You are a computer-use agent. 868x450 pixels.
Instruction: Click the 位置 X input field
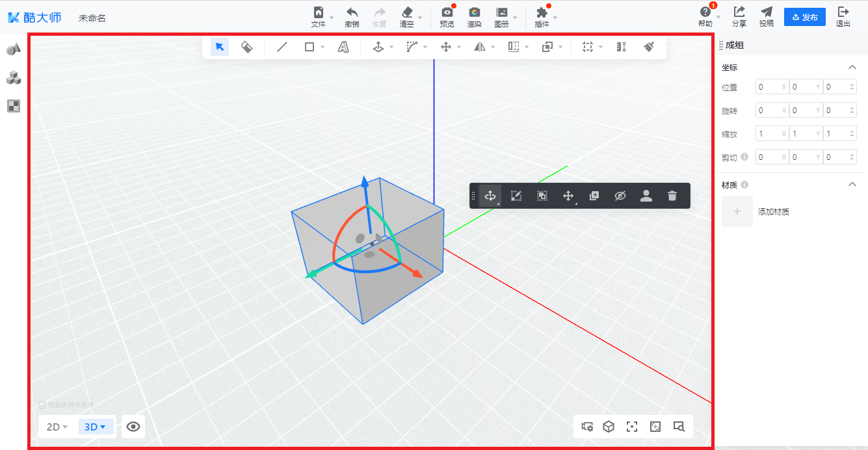pos(772,87)
